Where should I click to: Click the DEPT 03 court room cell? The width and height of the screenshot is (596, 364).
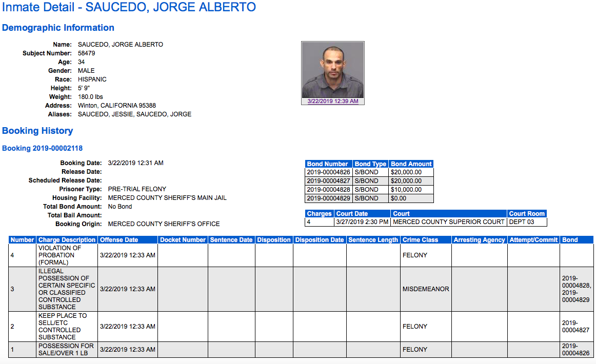coord(527,222)
